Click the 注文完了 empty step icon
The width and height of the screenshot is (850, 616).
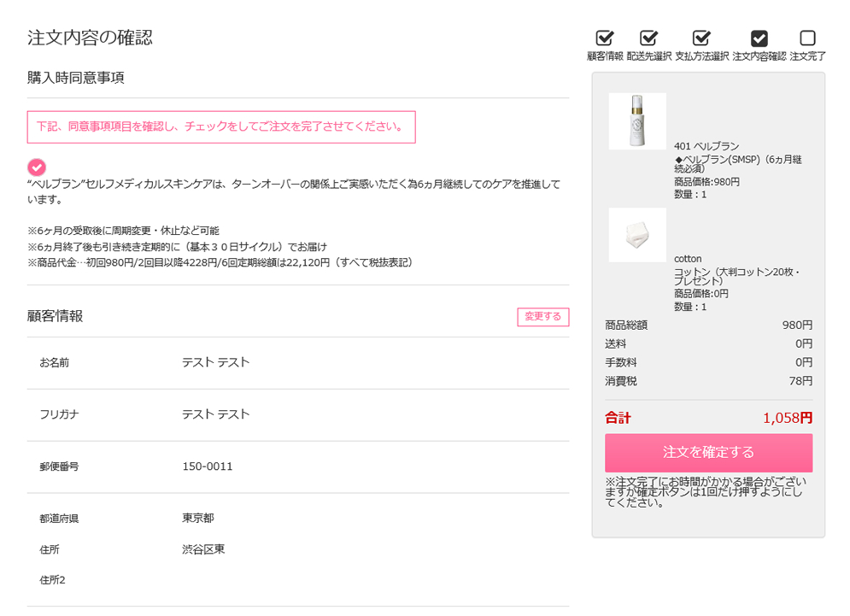(807, 38)
